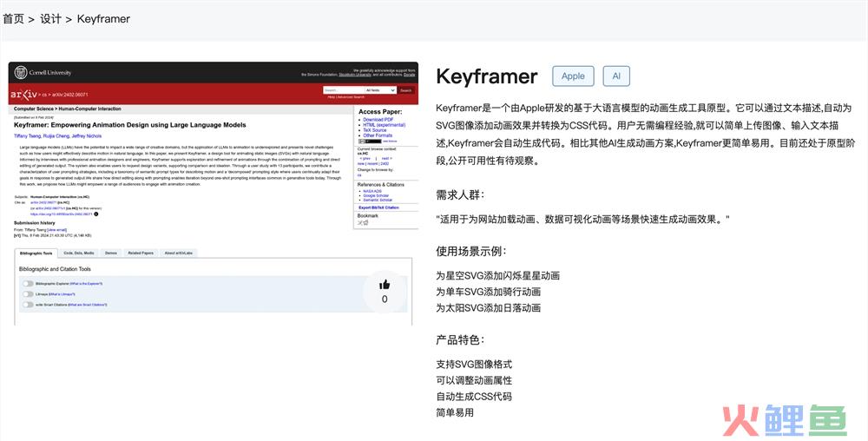This screenshot has height=441, width=868.
Task: Click the arXiv Search button
Action: [x=405, y=90]
